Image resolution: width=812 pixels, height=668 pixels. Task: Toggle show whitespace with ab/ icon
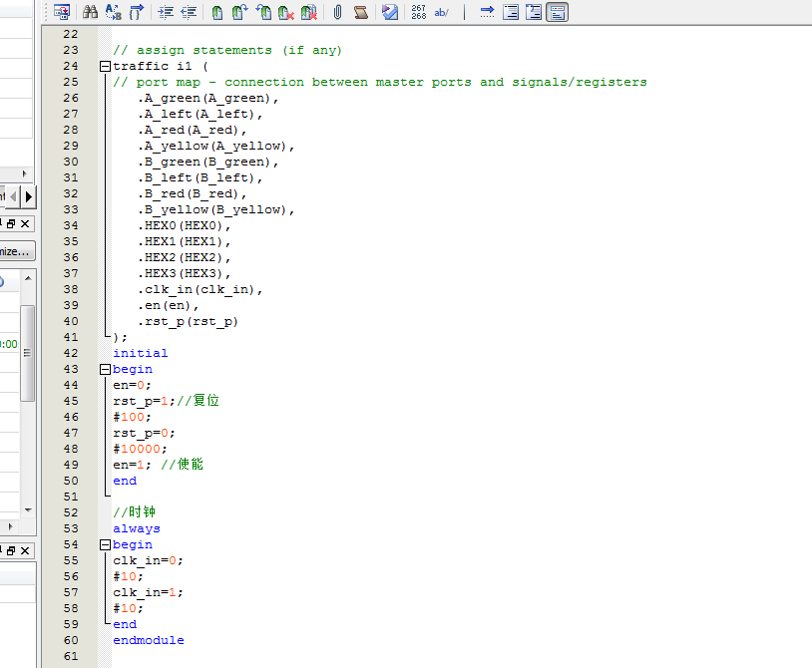[x=442, y=12]
